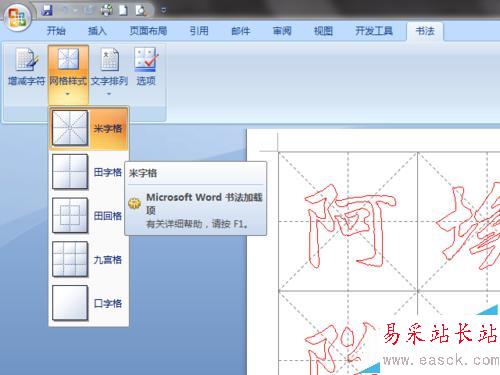This screenshot has width=500, height=375.
Task: Click the Office button orb
Action: [18, 17]
